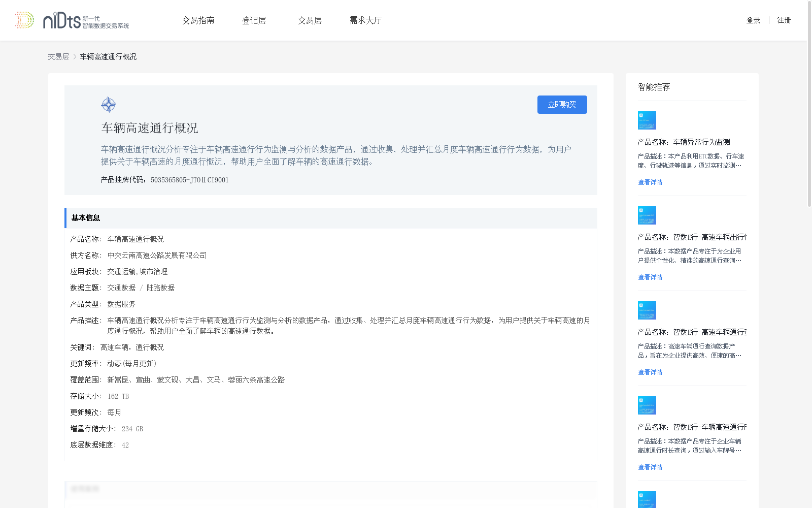Click the 高速车辆，通行概况 keywords
The height and width of the screenshot is (508, 812).
(132, 347)
